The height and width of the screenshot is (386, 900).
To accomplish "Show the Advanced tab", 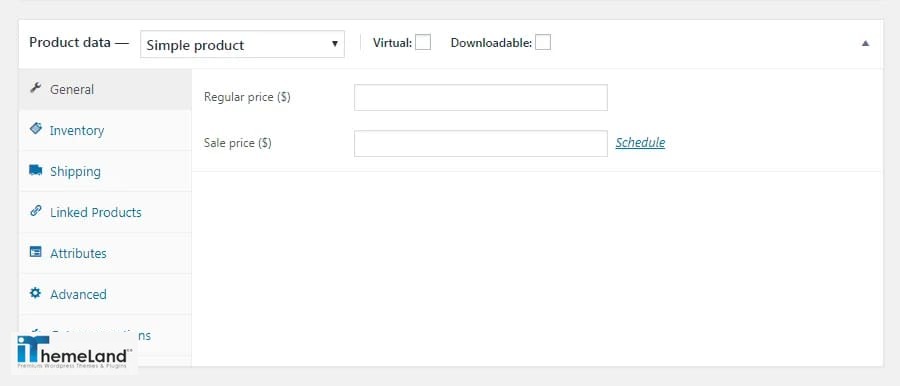I will pos(105,294).
